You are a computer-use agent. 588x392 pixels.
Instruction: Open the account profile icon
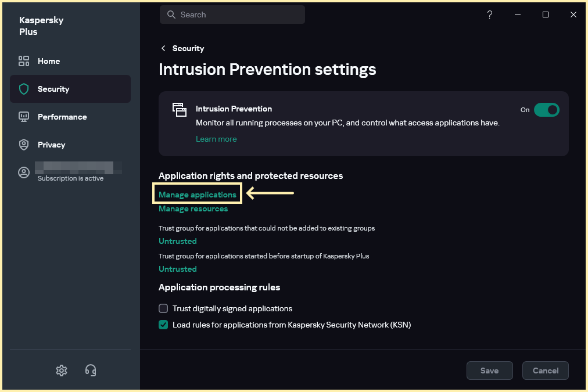24,172
